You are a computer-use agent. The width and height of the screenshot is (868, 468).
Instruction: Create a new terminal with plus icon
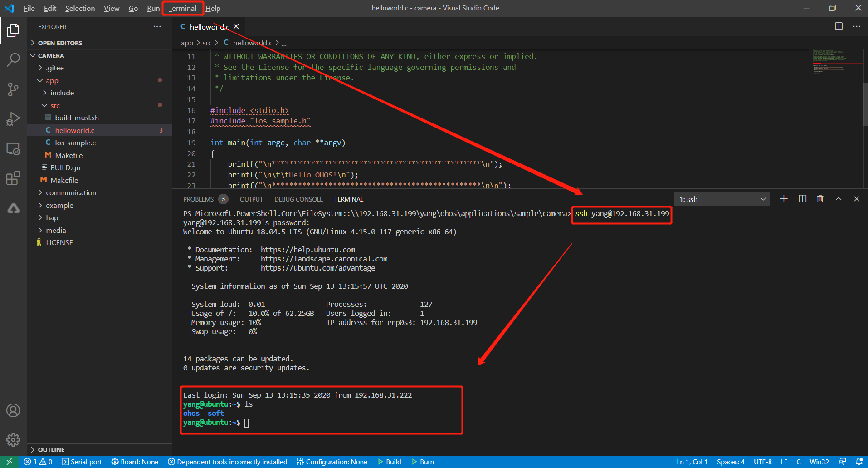[784, 199]
